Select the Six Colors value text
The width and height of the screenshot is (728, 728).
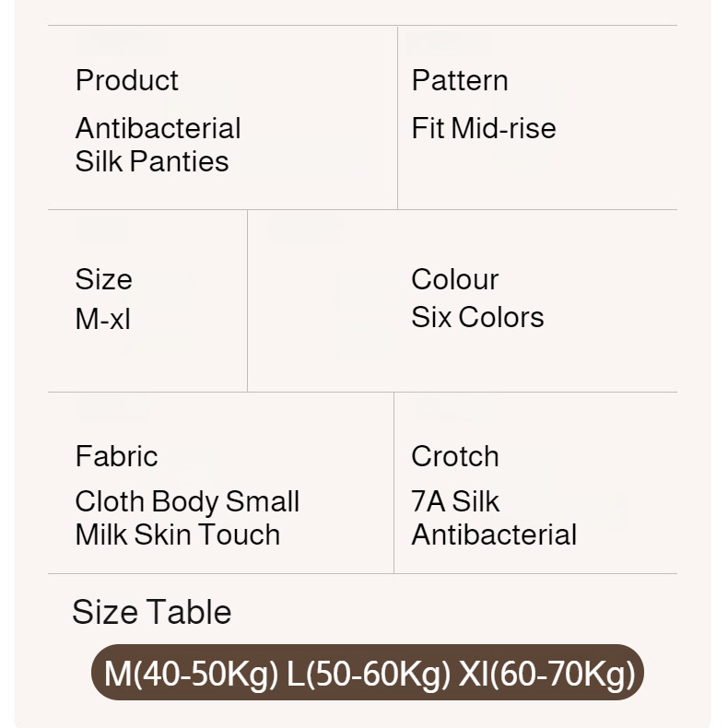pos(477,317)
